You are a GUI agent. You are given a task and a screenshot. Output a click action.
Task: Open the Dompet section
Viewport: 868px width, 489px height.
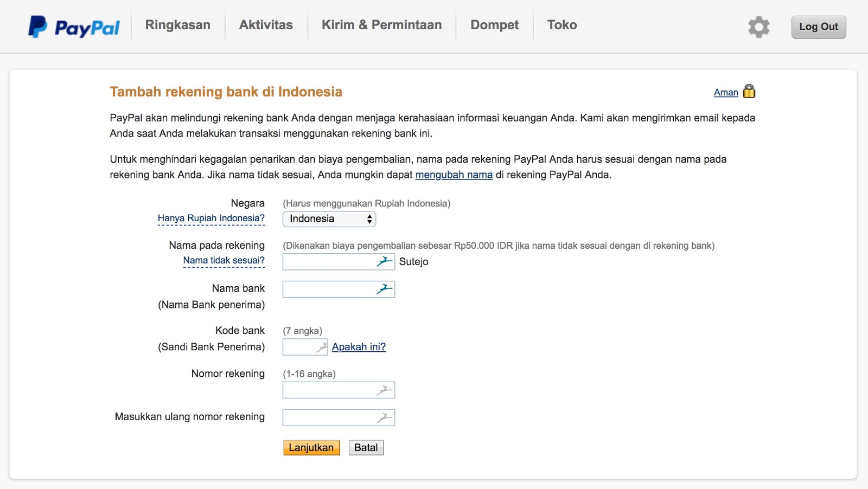(494, 25)
